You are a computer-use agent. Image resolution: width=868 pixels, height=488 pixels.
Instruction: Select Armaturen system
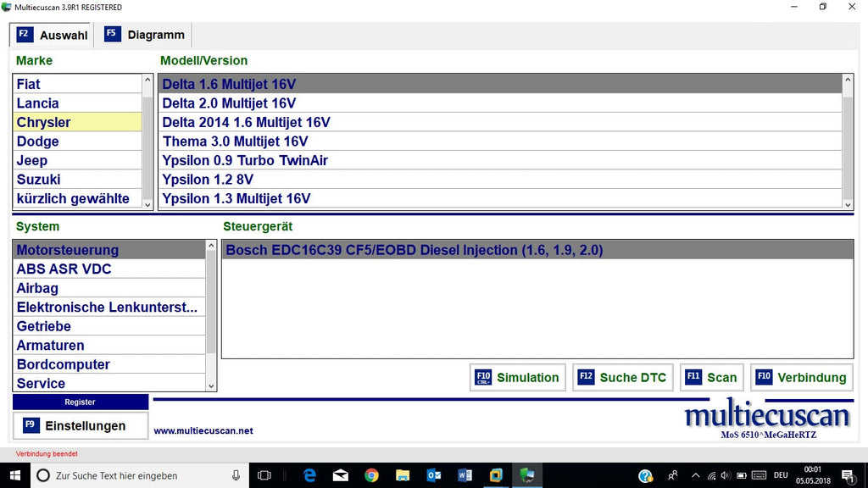(x=109, y=346)
